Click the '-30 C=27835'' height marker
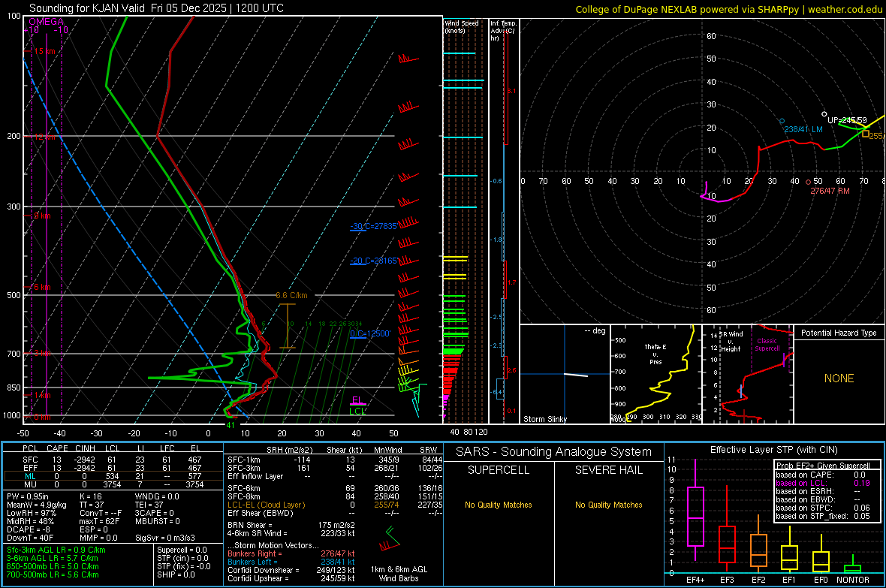Image resolution: width=886 pixels, height=588 pixels. point(373,226)
